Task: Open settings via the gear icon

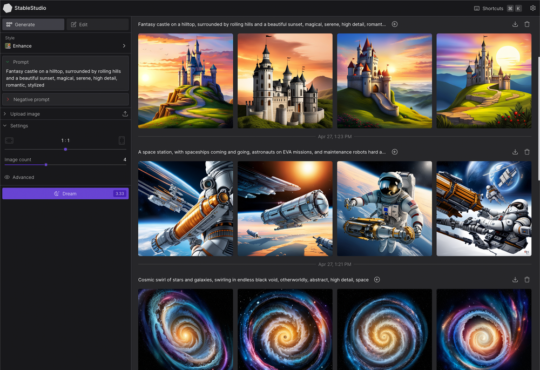Action: point(532,8)
